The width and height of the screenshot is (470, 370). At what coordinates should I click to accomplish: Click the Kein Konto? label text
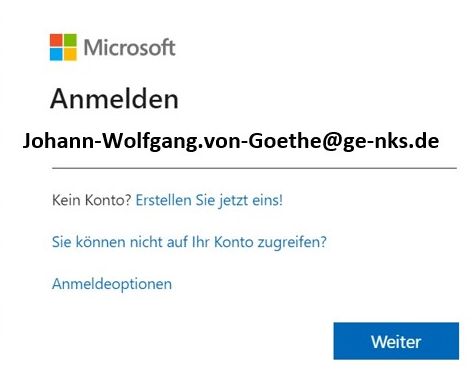click(92, 200)
